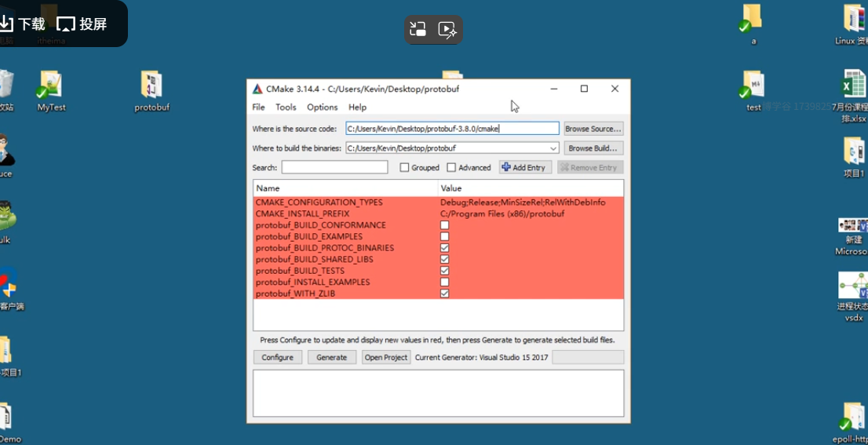This screenshot has height=445, width=868.
Task: Select the 进程状态 vsdx file icon
Action: click(x=853, y=284)
